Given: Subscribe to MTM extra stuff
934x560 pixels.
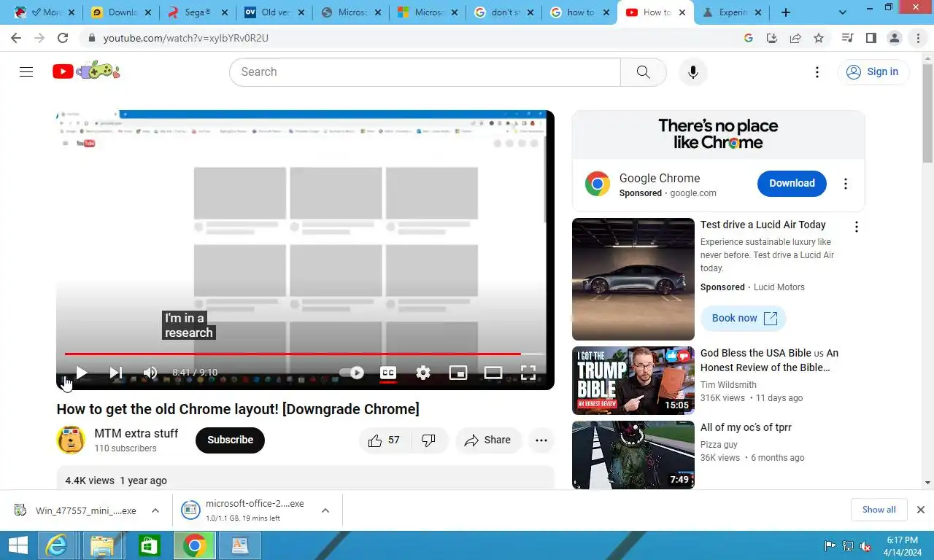Looking at the screenshot, I should 230,440.
